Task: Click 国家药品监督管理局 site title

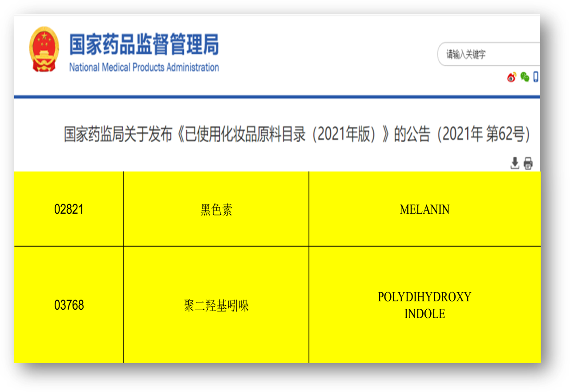Action: pyautogui.click(x=144, y=45)
